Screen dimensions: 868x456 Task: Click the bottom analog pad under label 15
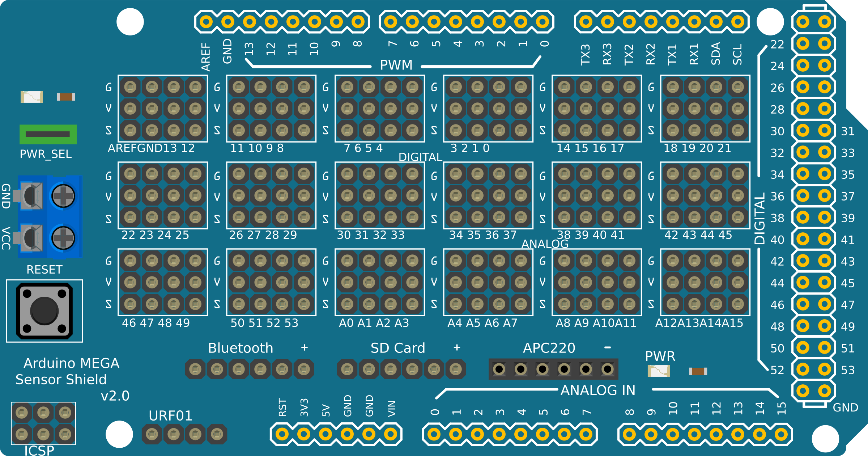(781, 434)
